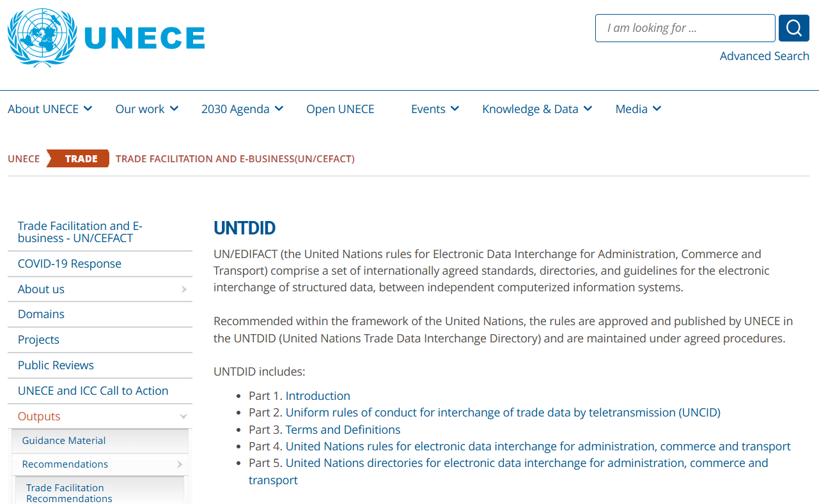819x504 pixels.
Task: Open Trade Facilitation Recommendations item
Action: click(x=69, y=493)
